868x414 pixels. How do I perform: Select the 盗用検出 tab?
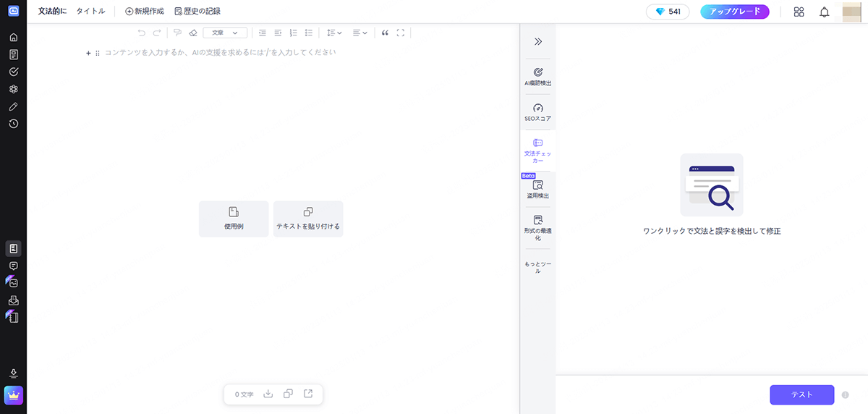pos(538,190)
